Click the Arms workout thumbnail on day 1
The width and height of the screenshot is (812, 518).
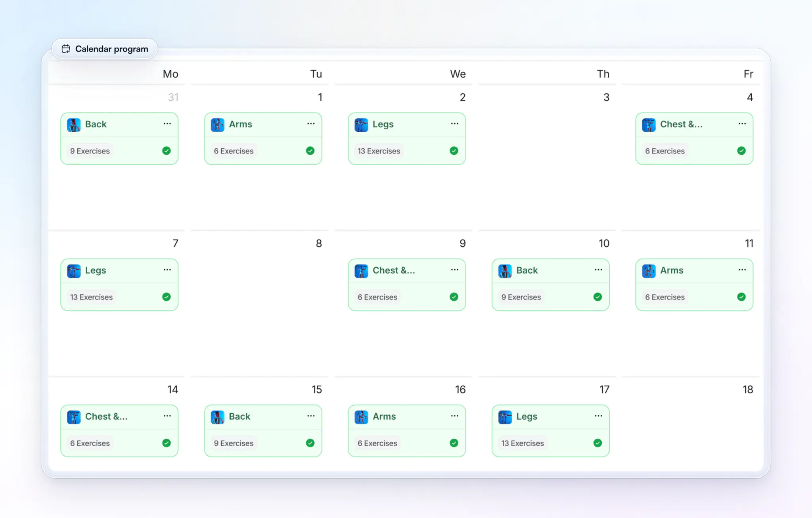point(218,125)
